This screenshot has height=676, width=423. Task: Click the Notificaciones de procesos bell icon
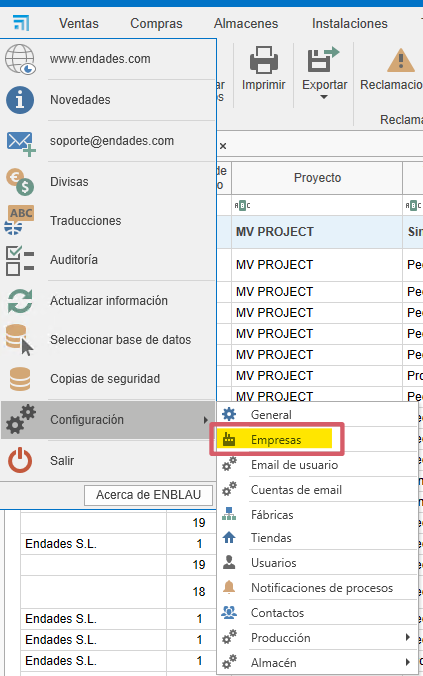(x=229, y=587)
